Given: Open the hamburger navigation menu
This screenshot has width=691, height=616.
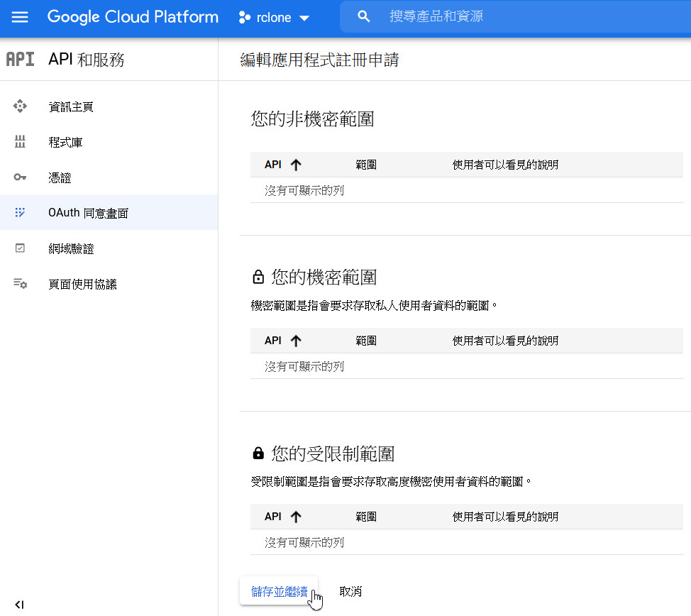Looking at the screenshot, I should coord(20,17).
